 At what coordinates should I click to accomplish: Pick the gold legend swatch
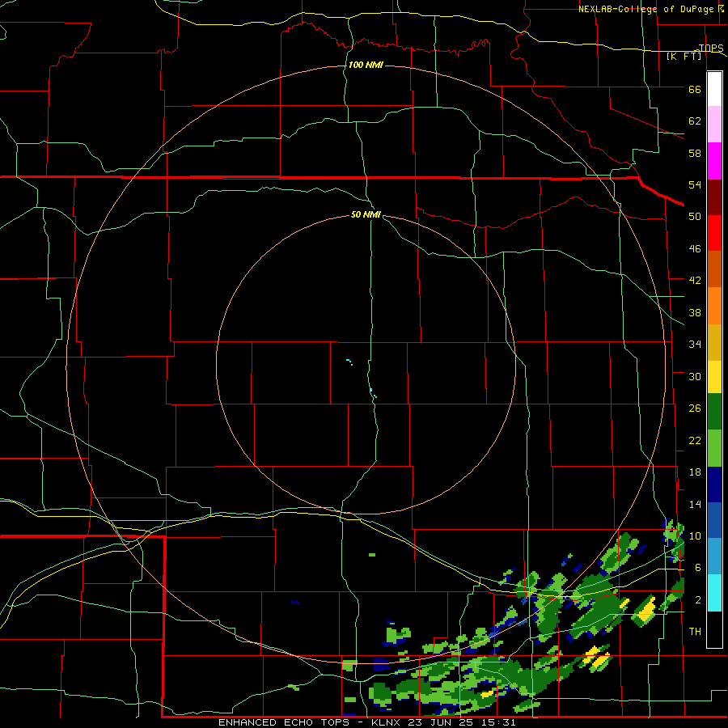click(x=714, y=342)
